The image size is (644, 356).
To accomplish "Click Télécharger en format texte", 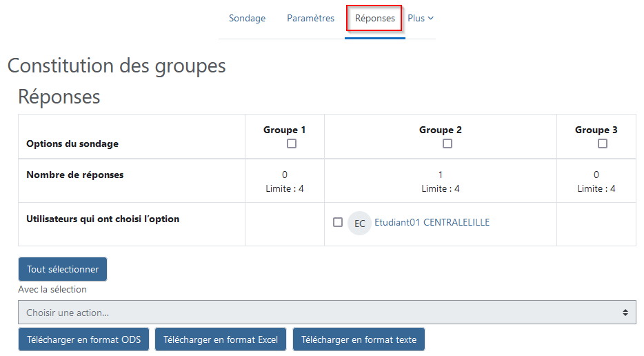I will click(x=359, y=339).
